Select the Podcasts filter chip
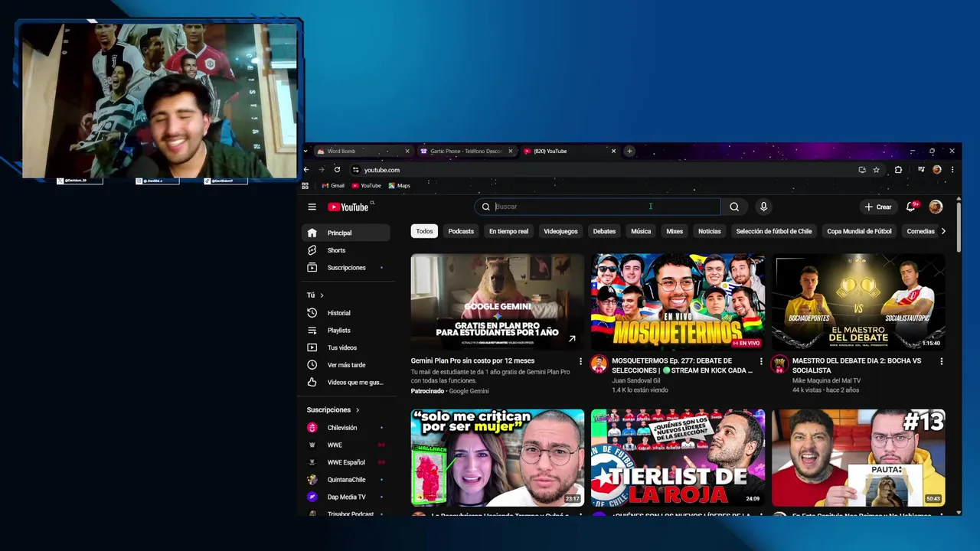The width and height of the screenshot is (980, 551). coord(461,231)
